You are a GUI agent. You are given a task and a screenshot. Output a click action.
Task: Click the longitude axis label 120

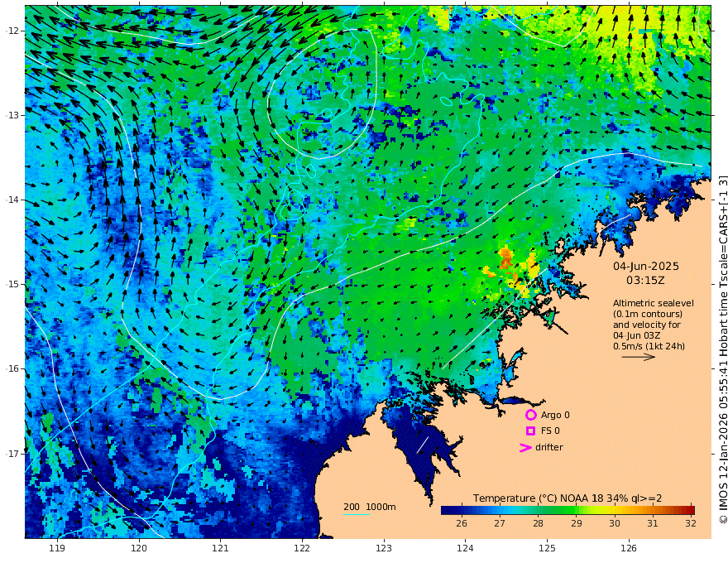139,548
